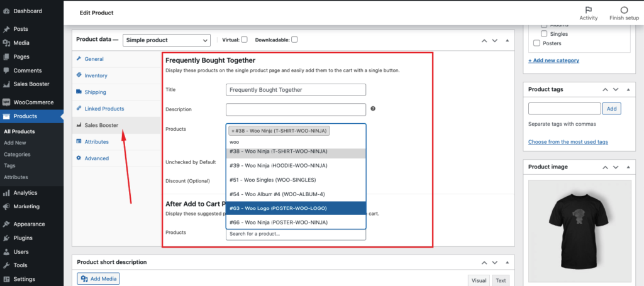This screenshot has height=286, width=644.
Task: Click the Media icon in sidebar
Action: point(6,43)
